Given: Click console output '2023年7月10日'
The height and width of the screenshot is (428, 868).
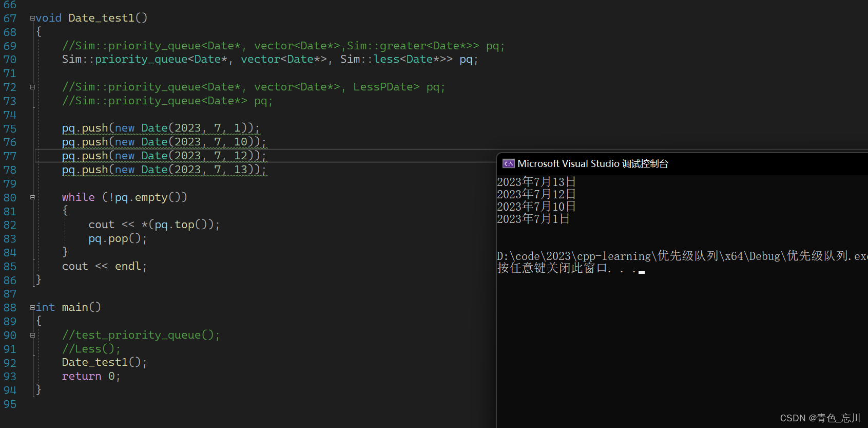Looking at the screenshot, I should pos(536,207).
